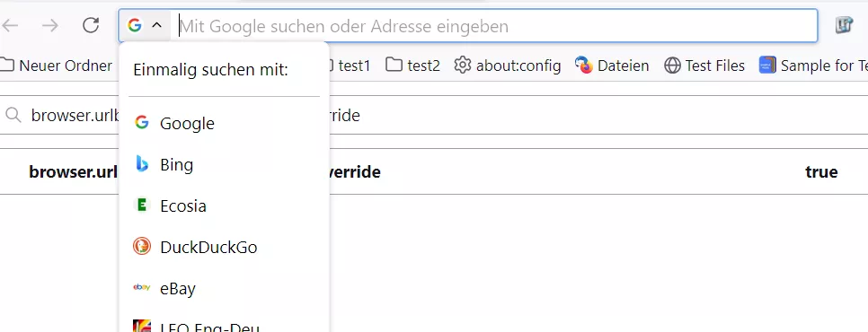Click the browser Back arrow button
Screen dimensions: 868x332
pos(10,25)
